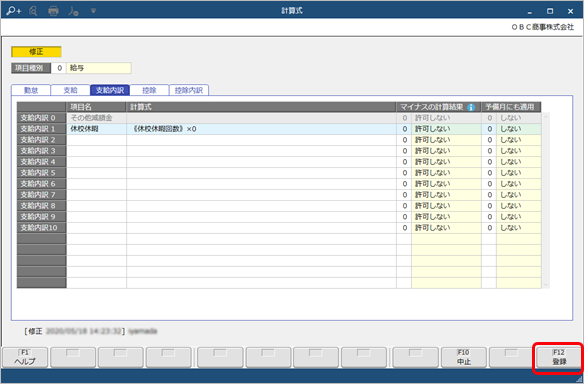Click the yellow 修正 mode label
Screen dimensions: 584x384
click(36, 52)
